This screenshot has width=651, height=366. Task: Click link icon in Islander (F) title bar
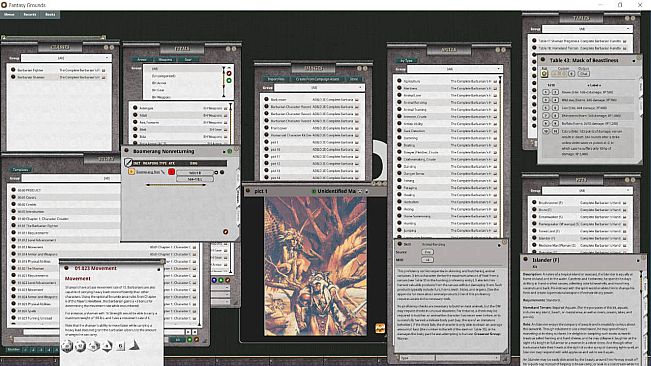(525, 260)
